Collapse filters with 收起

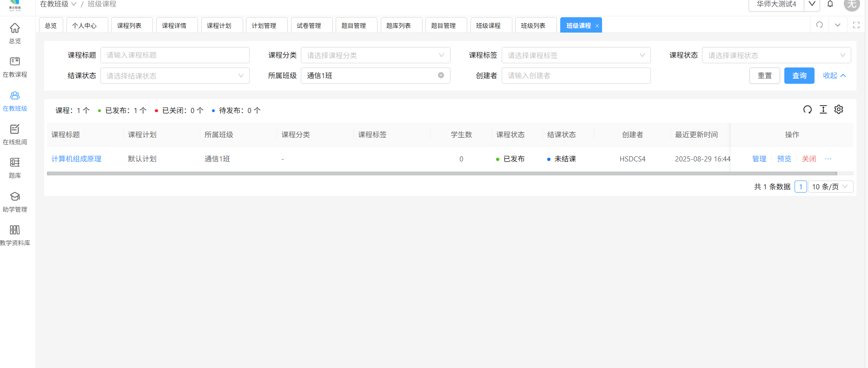[834, 75]
